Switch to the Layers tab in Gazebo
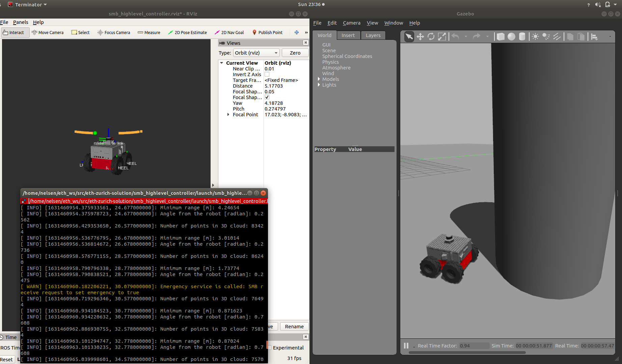The width and height of the screenshot is (622, 364). pyautogui.click(x=373, y=35)
